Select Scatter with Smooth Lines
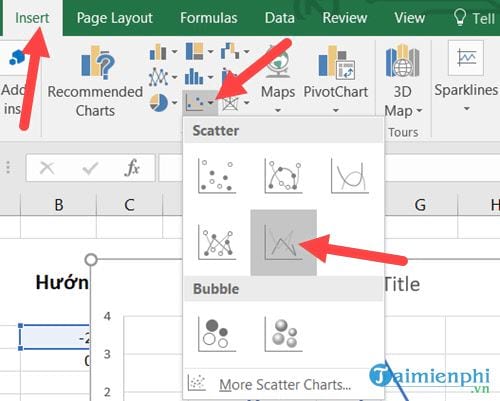500x401 pixels. 350,176
